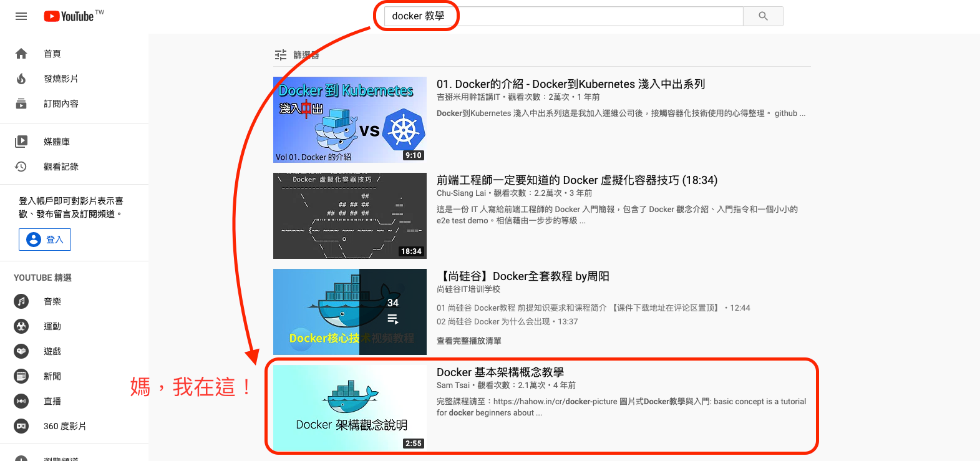This screenshot has width=980, height=461.
Task: Click the gaming icon for 遊戲
Action: click(x=21, y=351)
